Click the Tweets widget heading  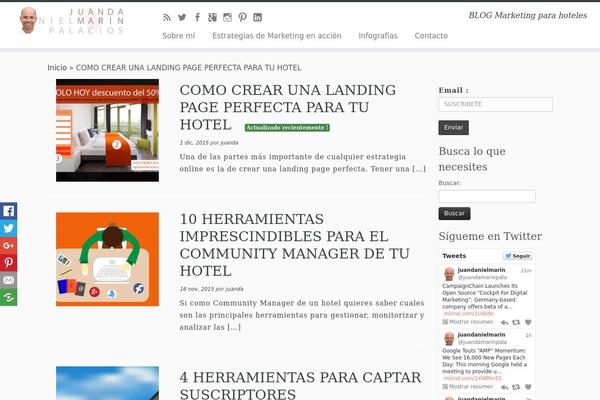point(454,256)
